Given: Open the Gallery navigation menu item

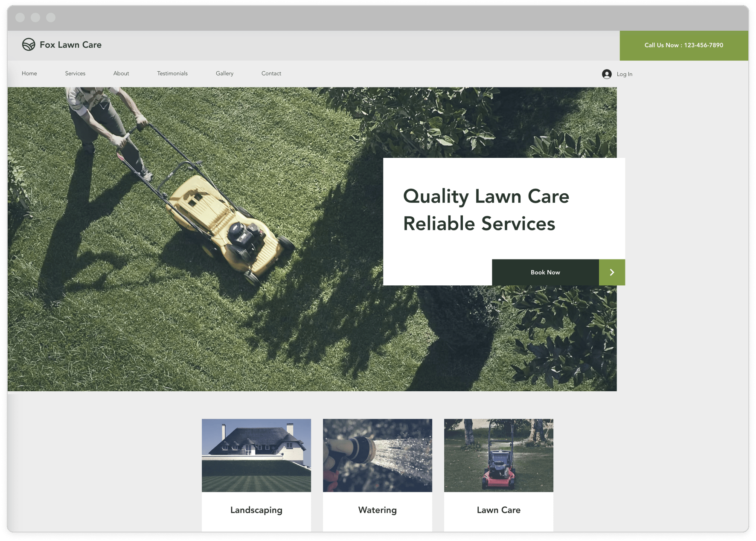Looking at the screenshot, I should pyautogui.click(x=224, y=73).
